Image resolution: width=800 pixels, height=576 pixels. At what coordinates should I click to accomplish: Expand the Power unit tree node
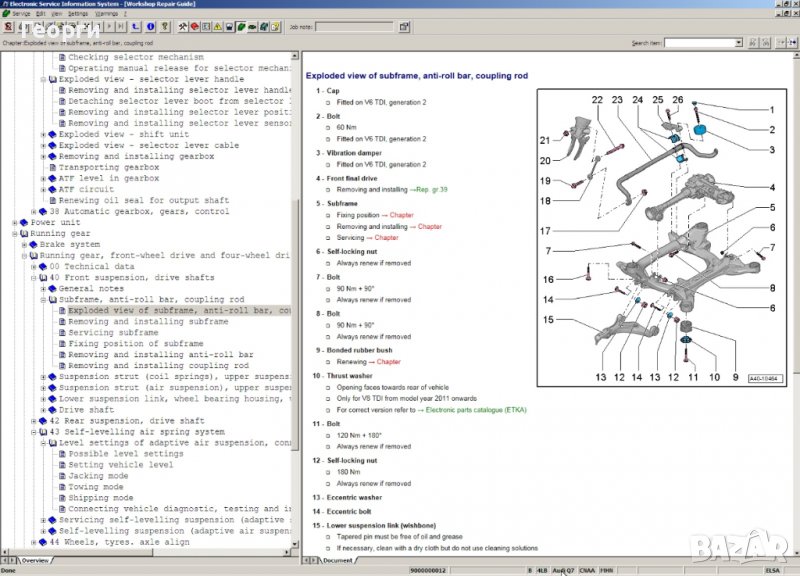point(14,223)
